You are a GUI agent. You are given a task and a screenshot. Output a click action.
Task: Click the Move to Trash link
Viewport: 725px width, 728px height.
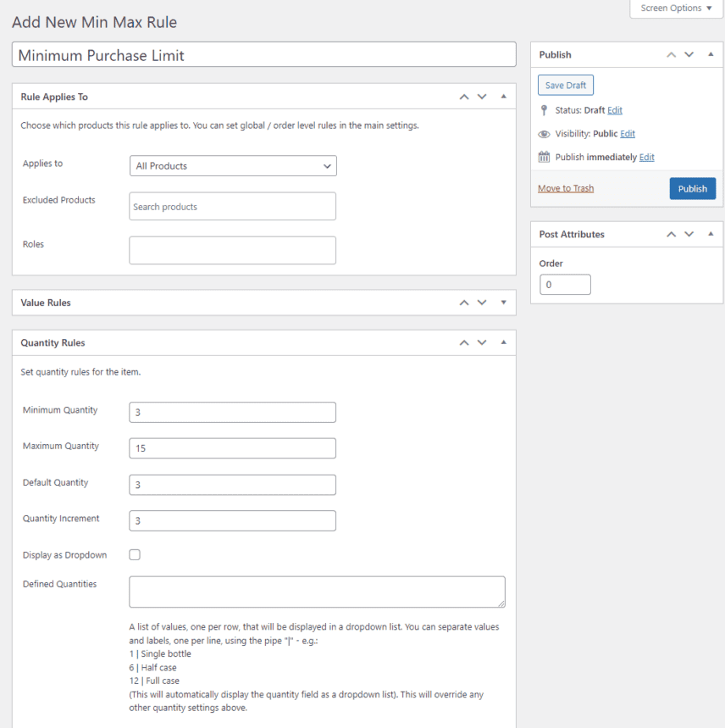click(565, 188)
